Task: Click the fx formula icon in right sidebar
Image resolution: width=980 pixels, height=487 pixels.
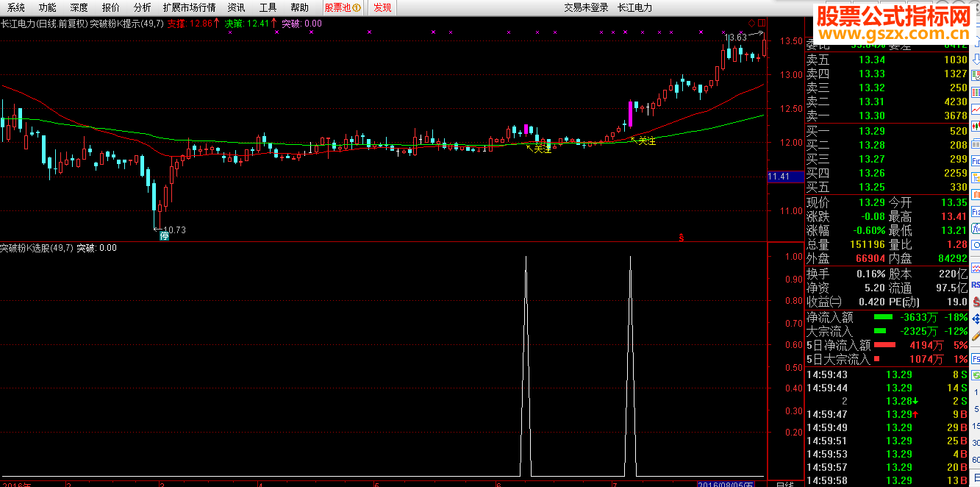Action: [x=975, y=228]
